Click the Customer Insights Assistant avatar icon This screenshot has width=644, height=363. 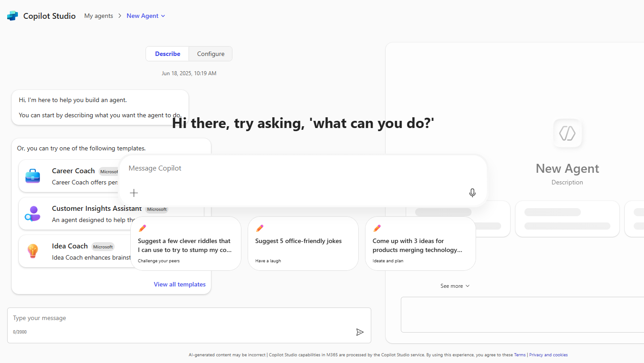point(32,214)
